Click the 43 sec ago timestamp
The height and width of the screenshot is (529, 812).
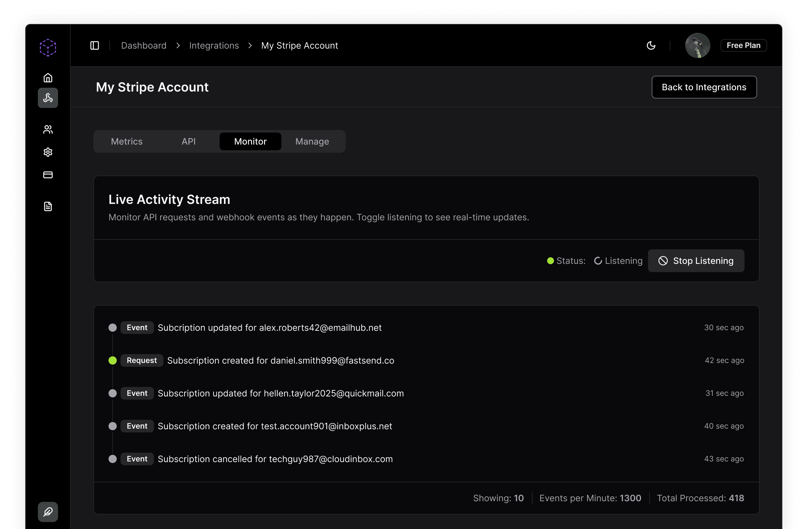click(724, 459)
